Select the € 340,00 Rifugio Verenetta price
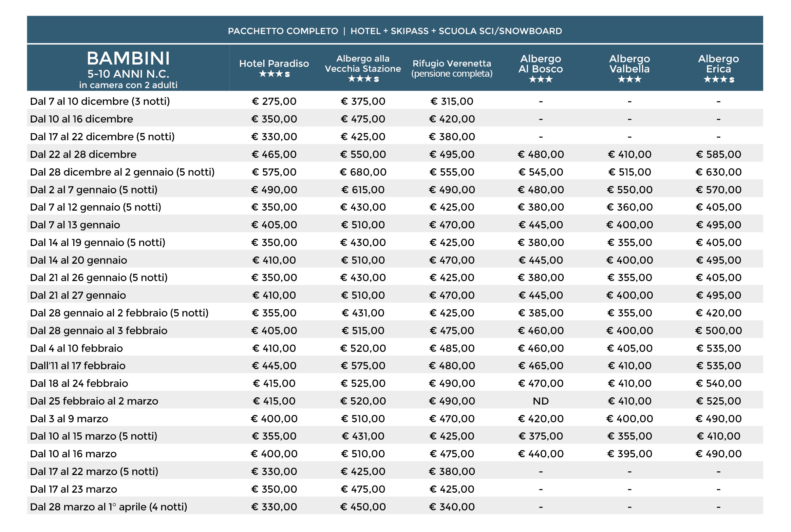This screenshot has height=532, width=791. pos(452,507)
